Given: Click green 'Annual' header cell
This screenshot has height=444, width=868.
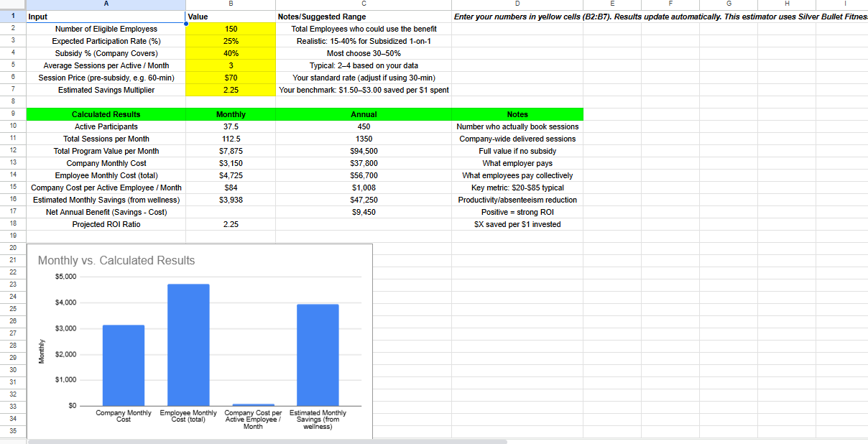Looking at the screenshot, I should [x=364, y=114].
